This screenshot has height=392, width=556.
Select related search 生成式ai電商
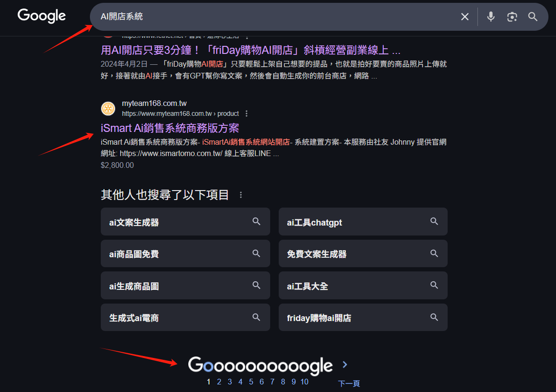click(185, 318)
